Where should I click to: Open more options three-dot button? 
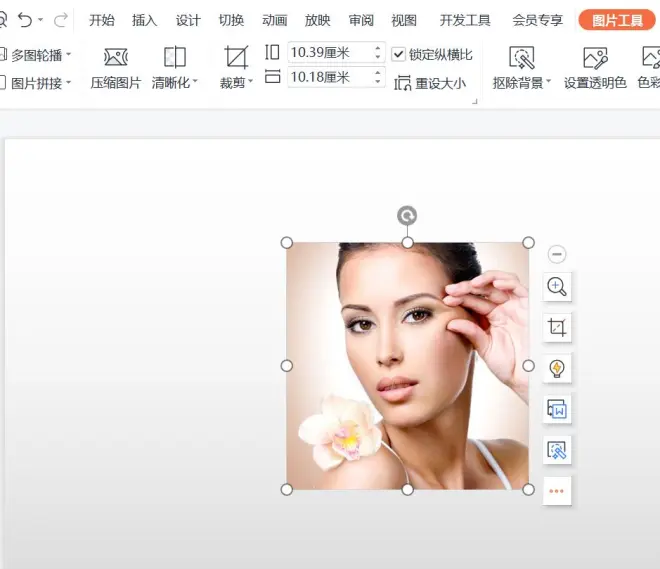point(557,491)
